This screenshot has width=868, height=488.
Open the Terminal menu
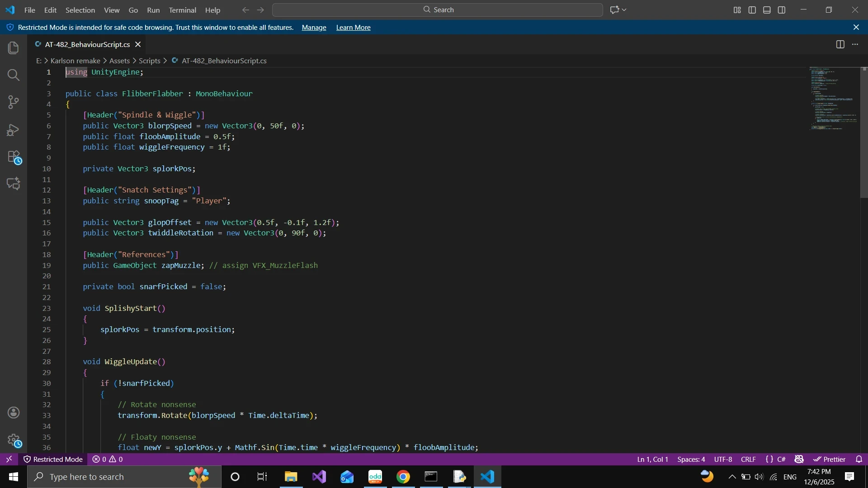click(x=182, y=10)
